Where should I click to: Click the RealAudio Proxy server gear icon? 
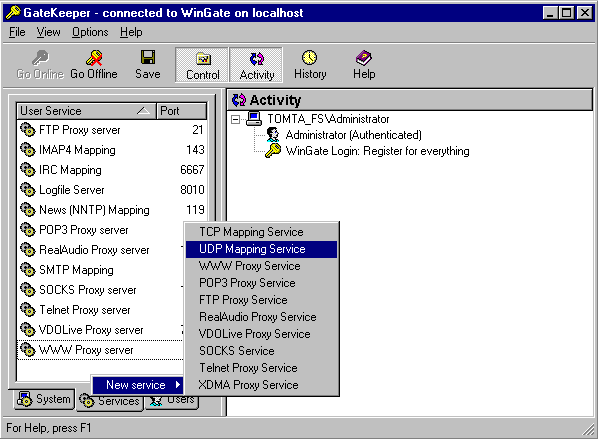(x=27, y=249)
